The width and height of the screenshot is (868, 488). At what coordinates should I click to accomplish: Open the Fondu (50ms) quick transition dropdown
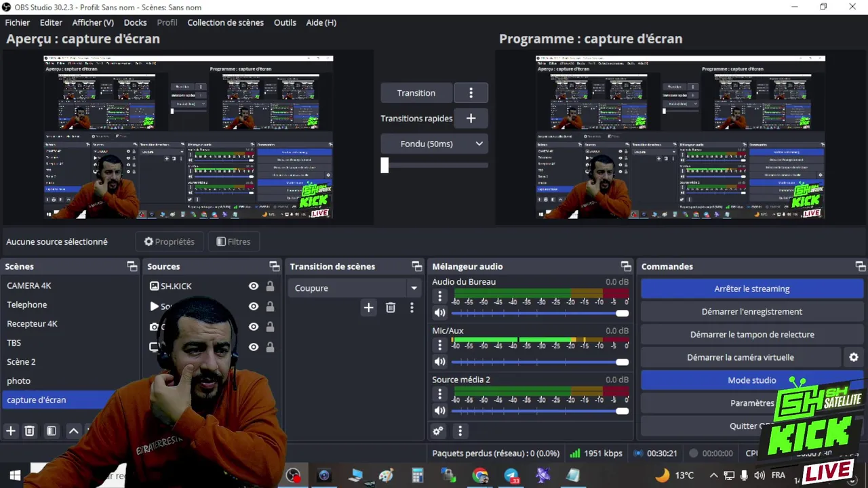pos(434,144)
